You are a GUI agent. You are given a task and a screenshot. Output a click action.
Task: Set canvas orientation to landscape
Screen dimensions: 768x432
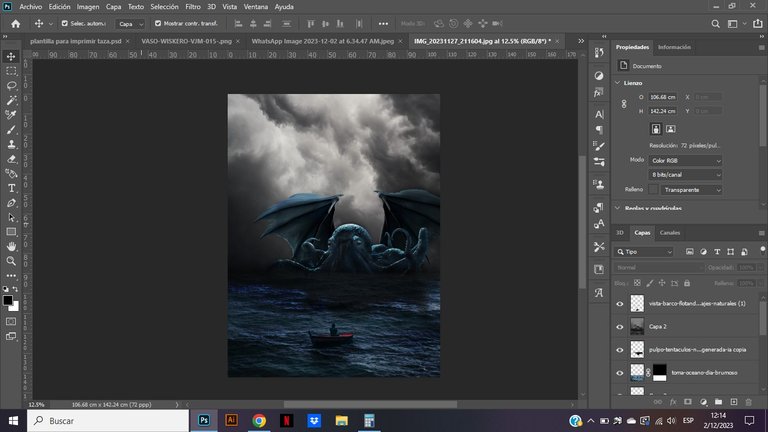(x=671, y=129)
